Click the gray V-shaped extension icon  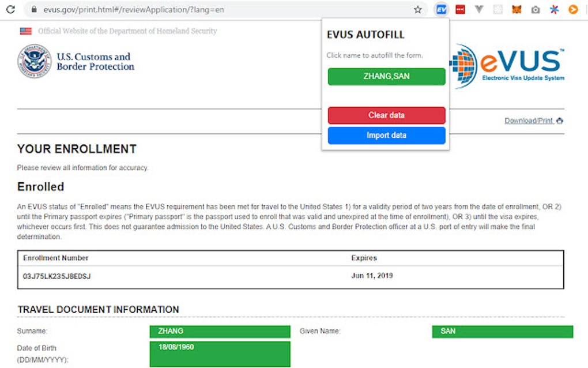479,9
